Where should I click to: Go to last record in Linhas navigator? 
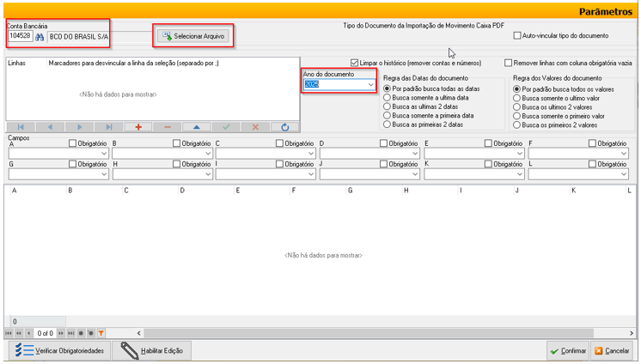pyautogui.click(x=108, y=126)
